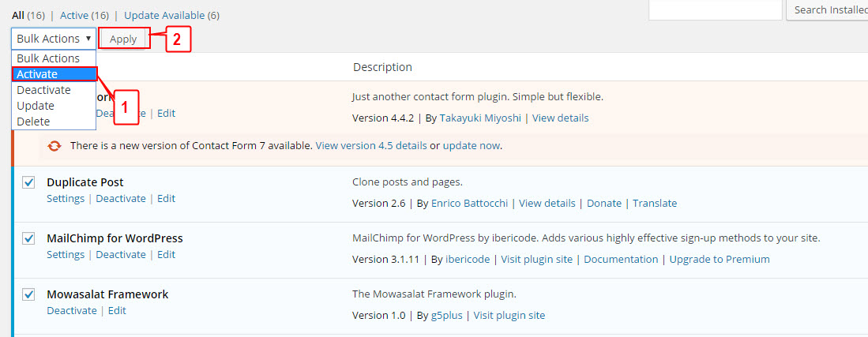The image size is (868, 337).
Task: Focus the plugin search input field
Action: [716, 10]
